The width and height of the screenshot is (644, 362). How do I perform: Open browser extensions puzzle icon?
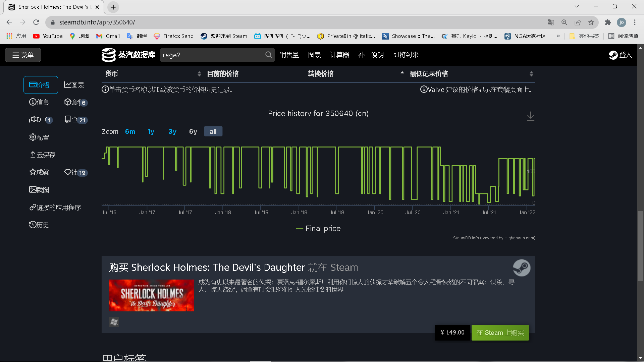tap(608, 22)
